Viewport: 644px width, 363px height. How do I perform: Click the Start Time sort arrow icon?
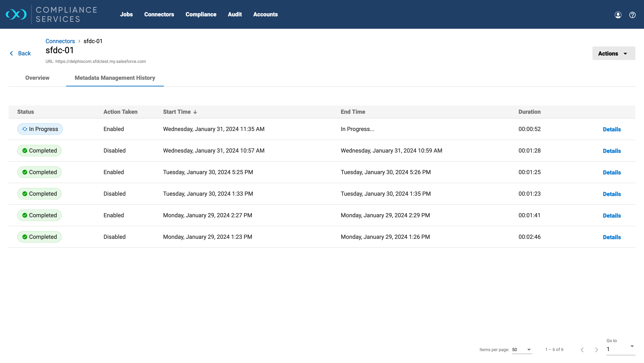pos(195,112)
